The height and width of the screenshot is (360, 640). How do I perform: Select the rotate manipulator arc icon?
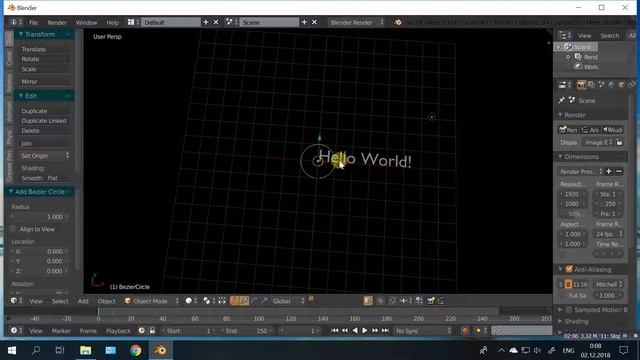pyautogui.click(x=254, y=301)
